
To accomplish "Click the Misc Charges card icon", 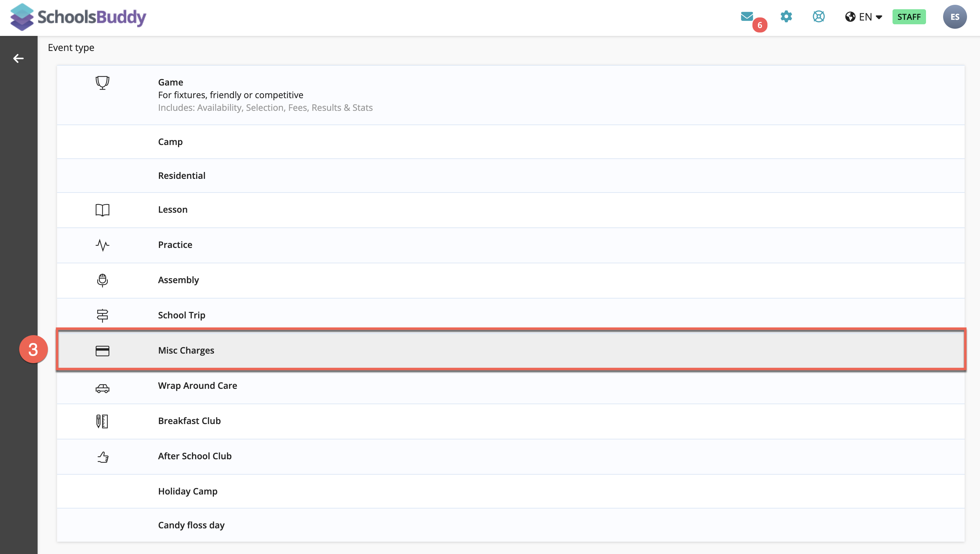I will click(x=102, y=351).
